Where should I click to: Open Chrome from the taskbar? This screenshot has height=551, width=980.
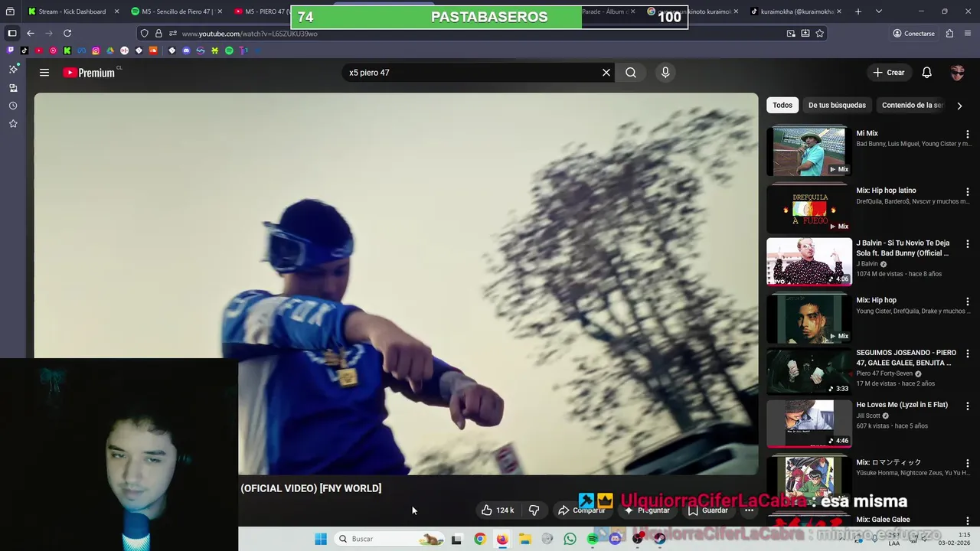tap(479, 539)
